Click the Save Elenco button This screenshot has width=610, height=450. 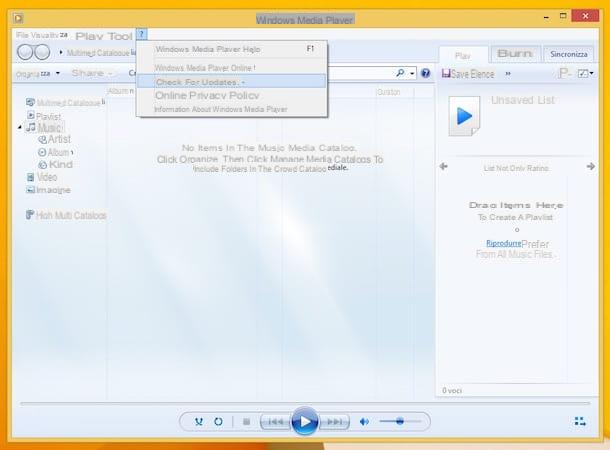point(468,74)
